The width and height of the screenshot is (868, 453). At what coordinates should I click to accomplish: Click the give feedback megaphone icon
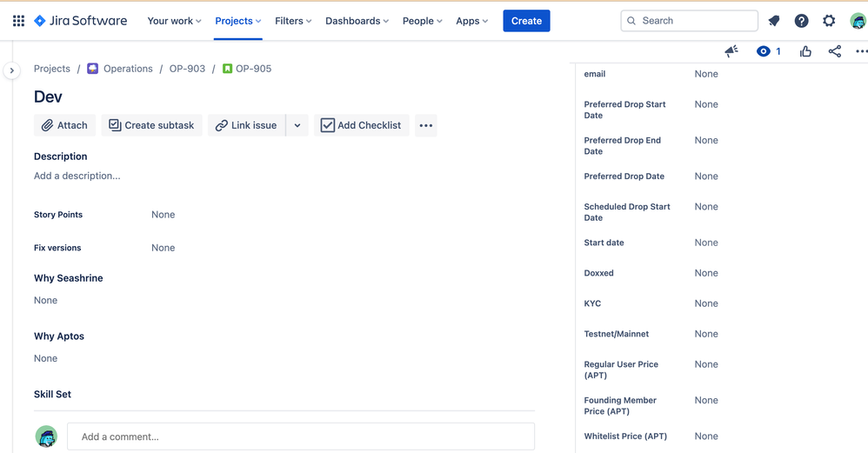(x=731, y=51)
